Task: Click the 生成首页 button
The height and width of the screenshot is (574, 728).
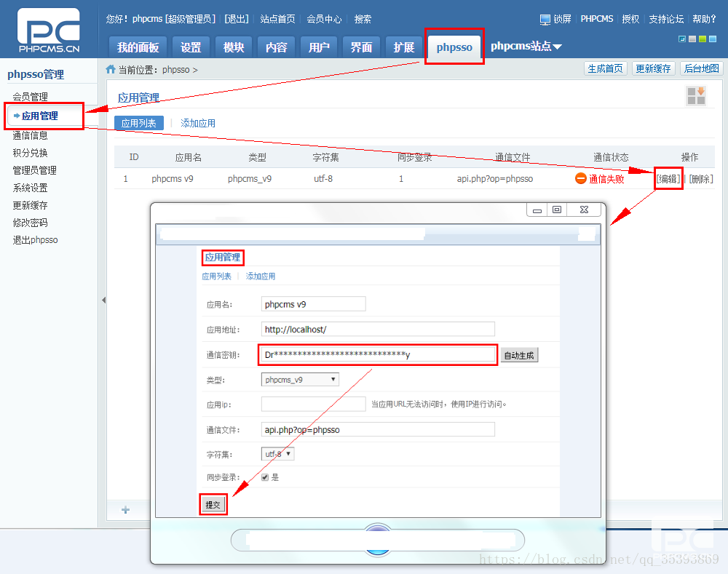Action: pyautogui.click(x=606, y=68)
